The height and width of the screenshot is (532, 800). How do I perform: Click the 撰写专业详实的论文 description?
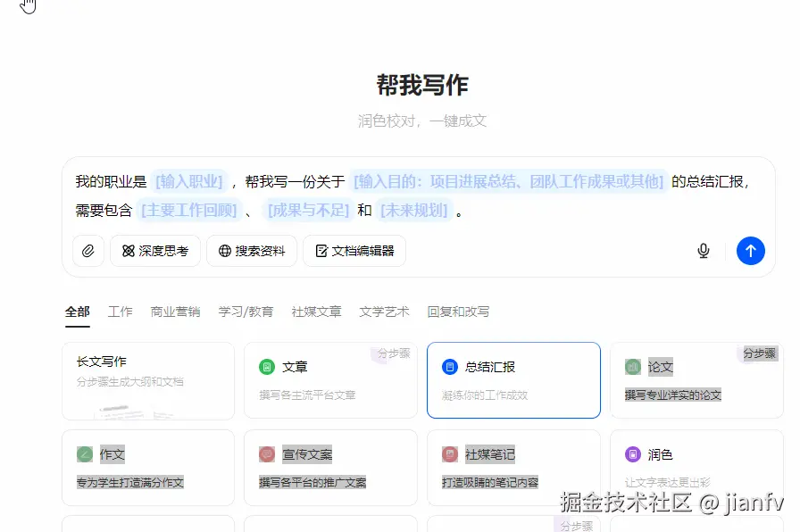673,395
